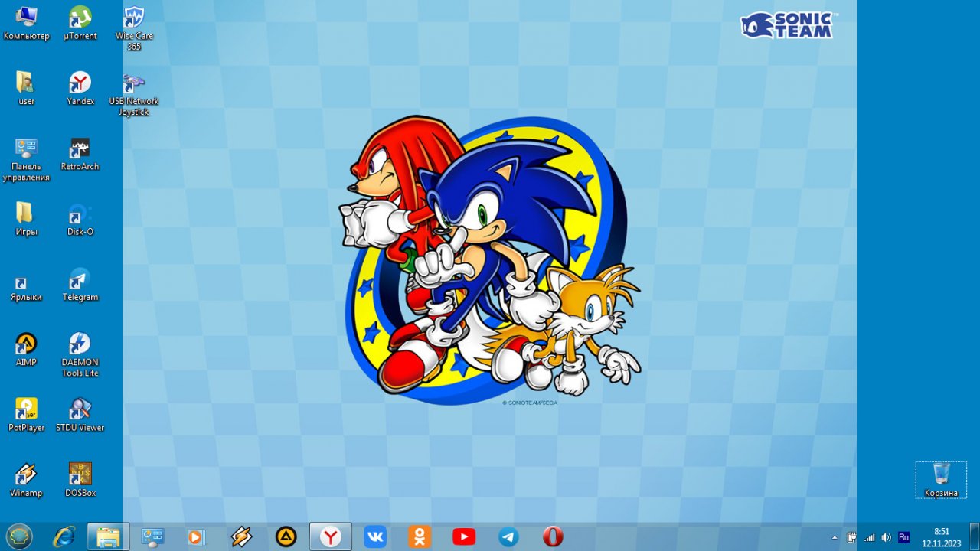This screenshot has height=551, width=980.
Task: Open the DAEMON Tools Lite shortcut
Action: click(x=80, y=356)
